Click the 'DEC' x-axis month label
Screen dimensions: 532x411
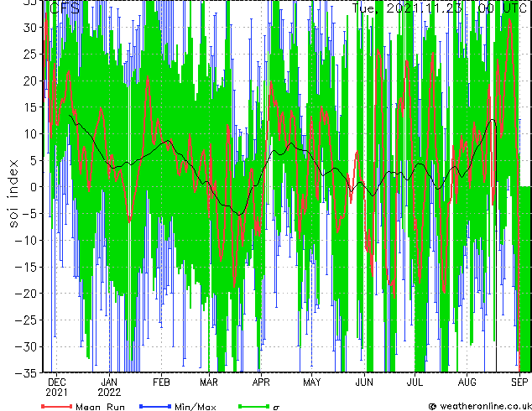coord(57,382)
